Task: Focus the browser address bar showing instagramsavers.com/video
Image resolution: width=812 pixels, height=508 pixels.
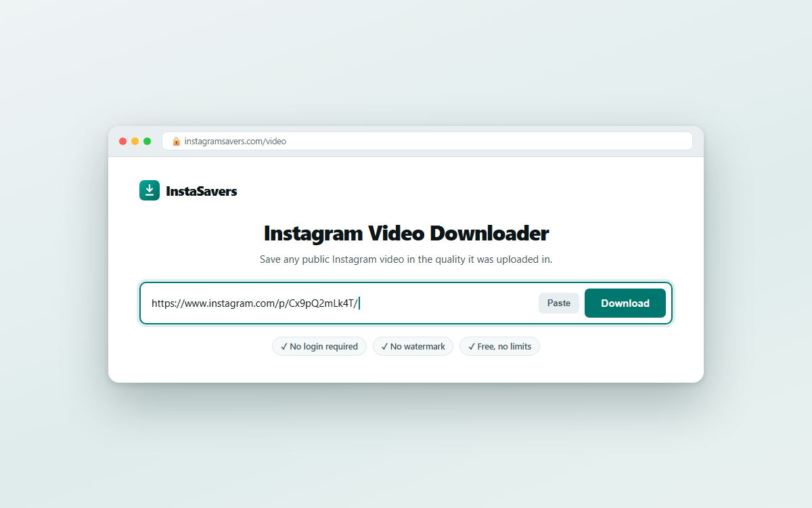Action: [427, 141]
